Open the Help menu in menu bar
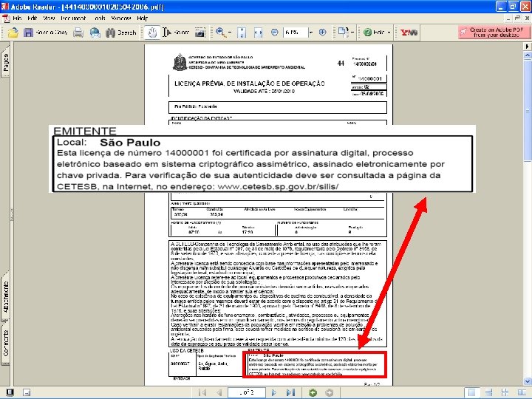The width and height of the screenshot is (532, 399). click(x=143, y=18)
